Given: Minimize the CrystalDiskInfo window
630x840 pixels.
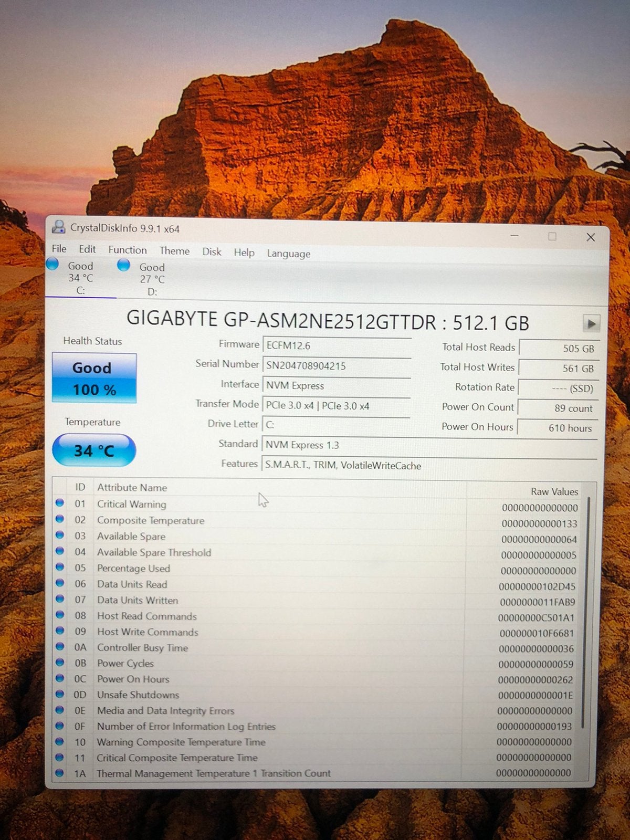Looking at the screenshot, I should [x=514, y=236].
